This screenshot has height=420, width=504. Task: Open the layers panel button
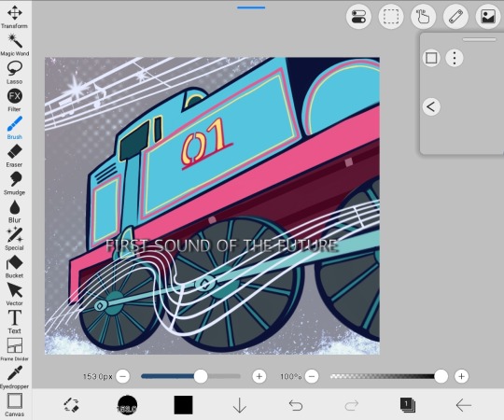click(x=408, y=405)
